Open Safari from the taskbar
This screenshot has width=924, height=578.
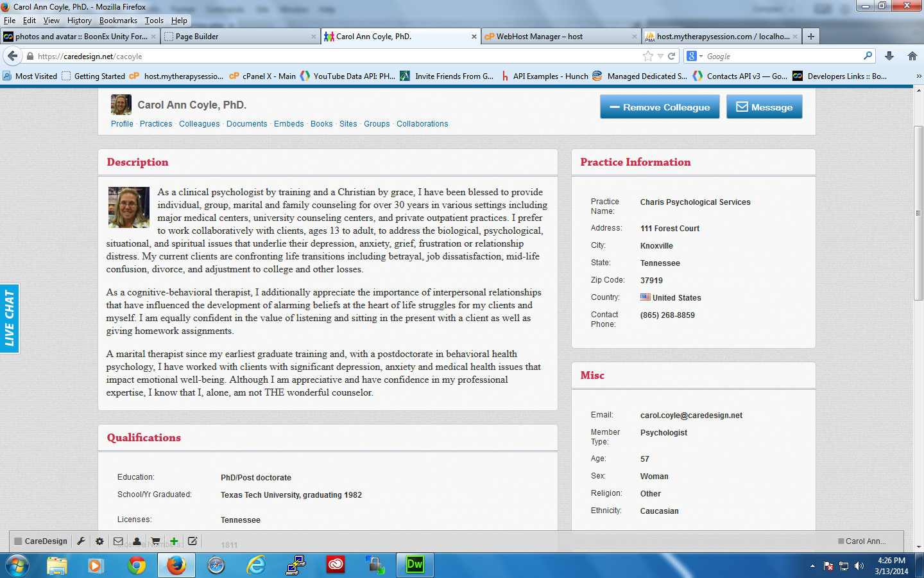216,565
